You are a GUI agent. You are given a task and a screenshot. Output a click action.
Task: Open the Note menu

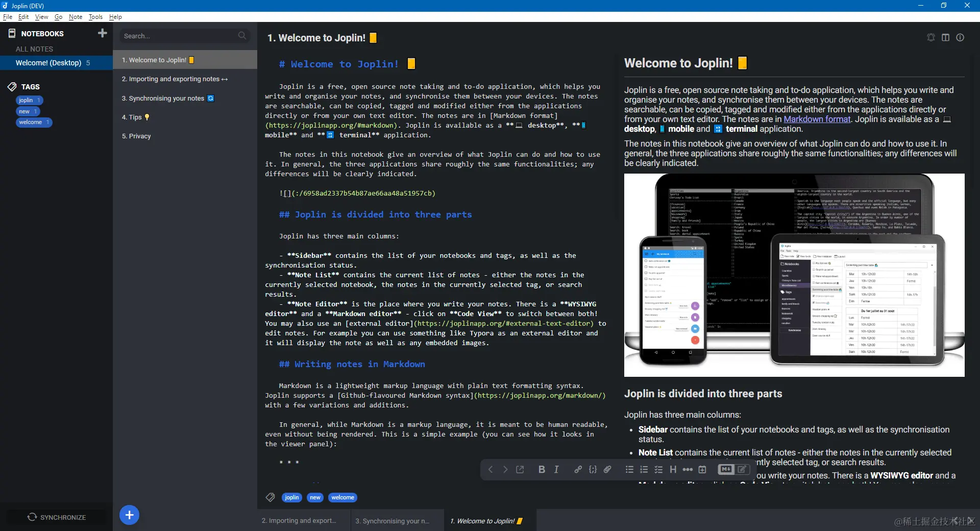pos(76,17)
